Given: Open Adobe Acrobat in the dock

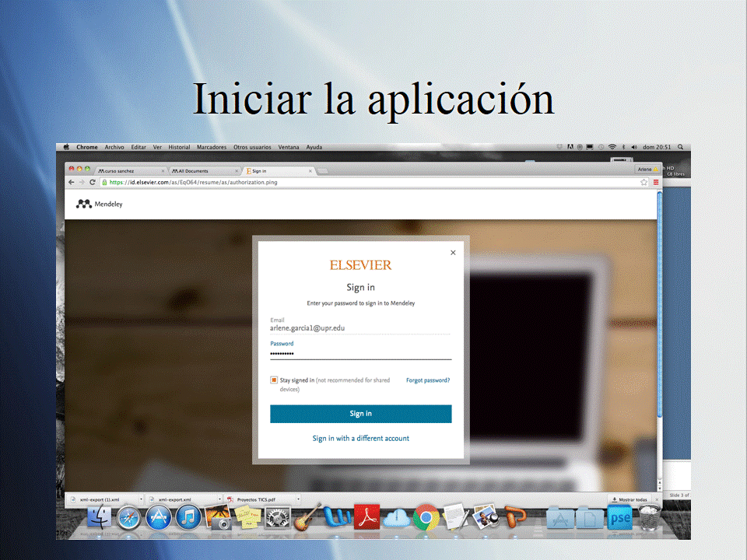Looking at the screenshot, I should (x=366, y=517).
